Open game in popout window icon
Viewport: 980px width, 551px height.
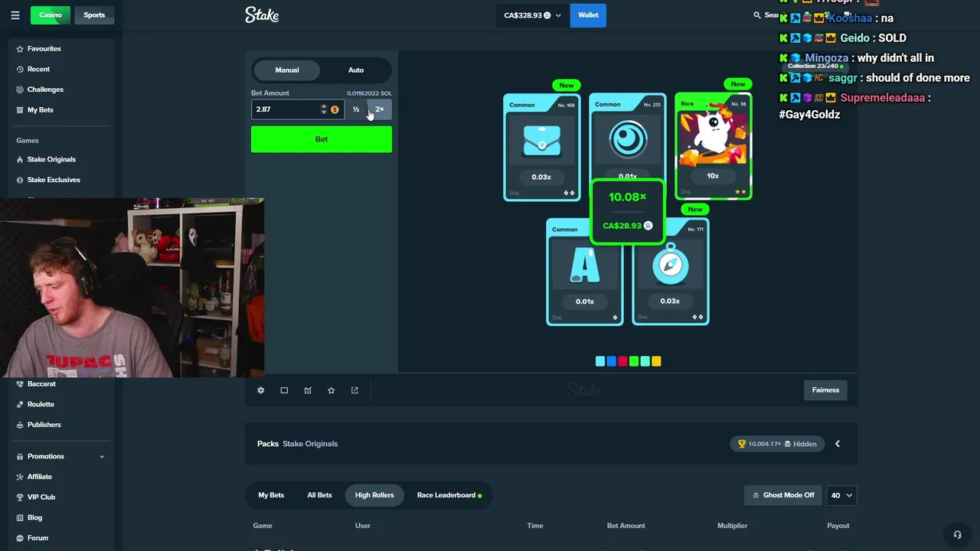pos(354,390)
